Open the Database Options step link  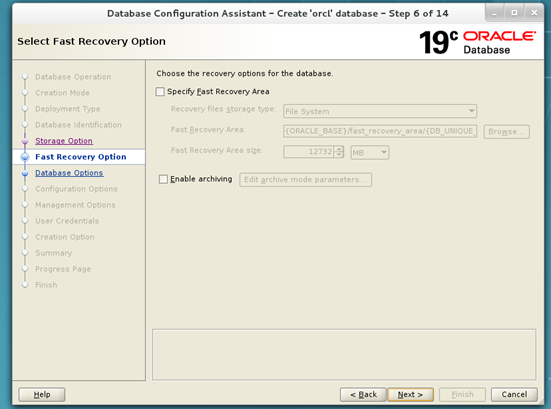pyautogui.click(x=69, y=173)
